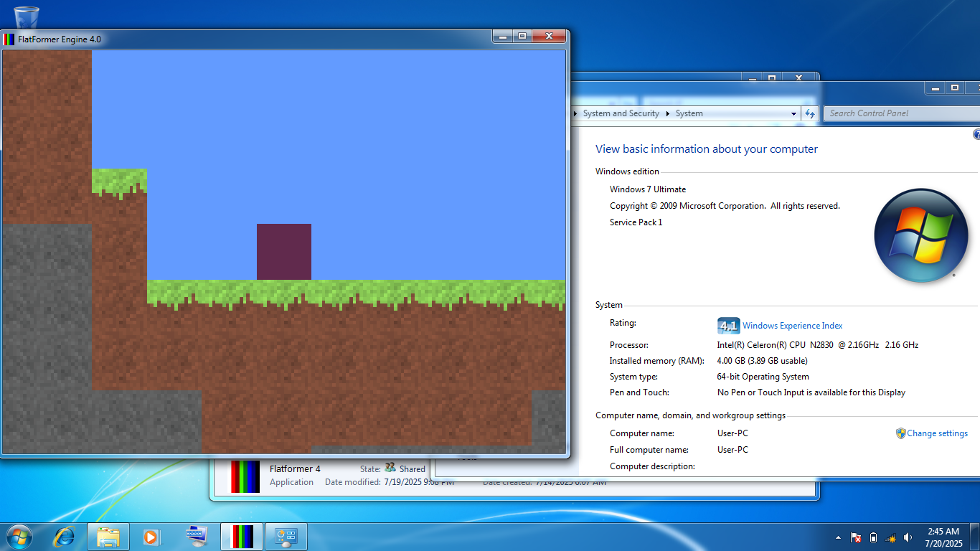The height and width of the screenshot is (551, 980).
Task: Switch to FlatFormer via its taskbar button
Action: coord(242,537)
